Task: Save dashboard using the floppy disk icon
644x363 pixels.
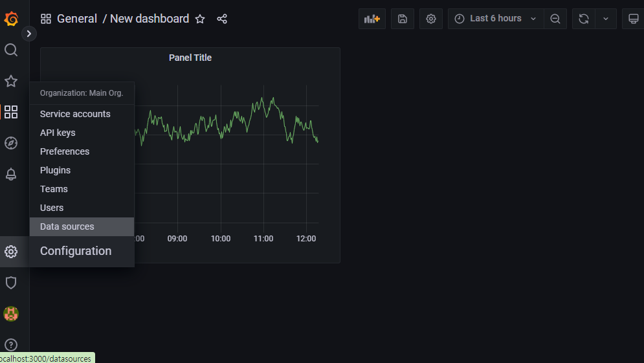Action: [403, 19]
